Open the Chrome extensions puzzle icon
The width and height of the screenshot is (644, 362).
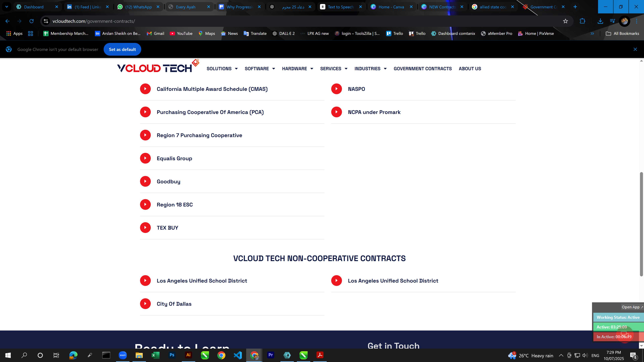point(582,21)
